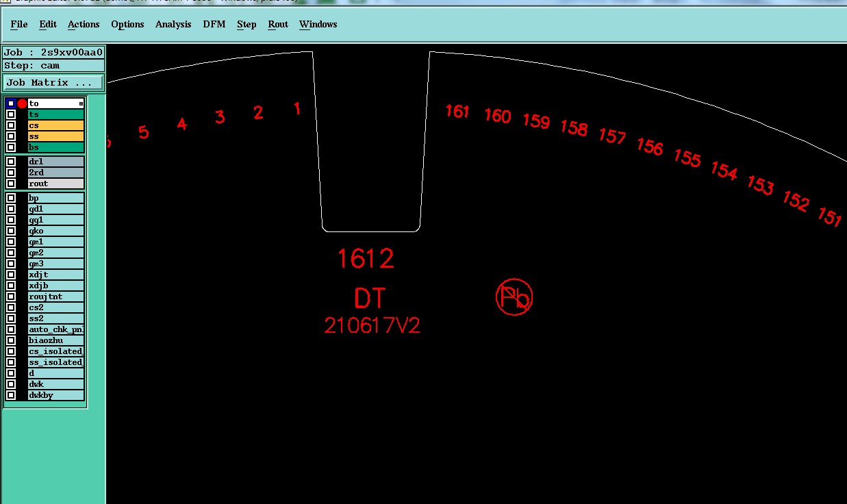
Task: Click the small marker at end of to row
Action: [81, 103]
